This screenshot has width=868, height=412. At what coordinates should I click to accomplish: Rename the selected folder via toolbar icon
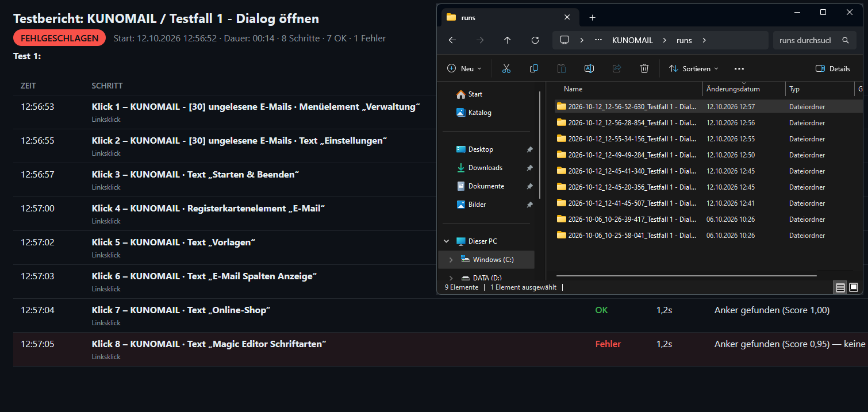coord(589,68)
